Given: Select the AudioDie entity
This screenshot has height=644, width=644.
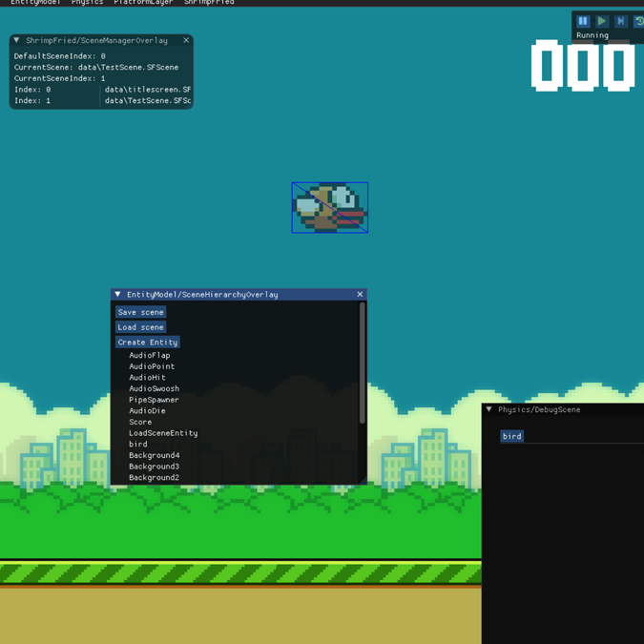Looking at the screenshot, I should click(147, 410).
